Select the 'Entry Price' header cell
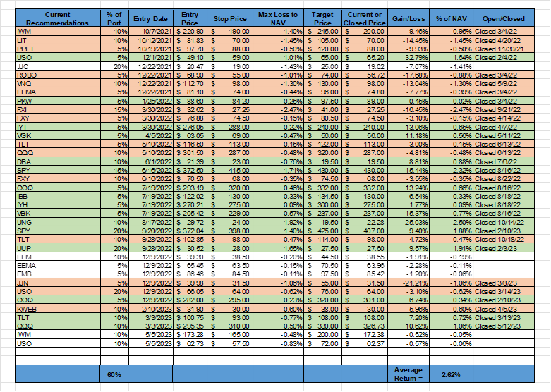551x392 pixels. 190,18
